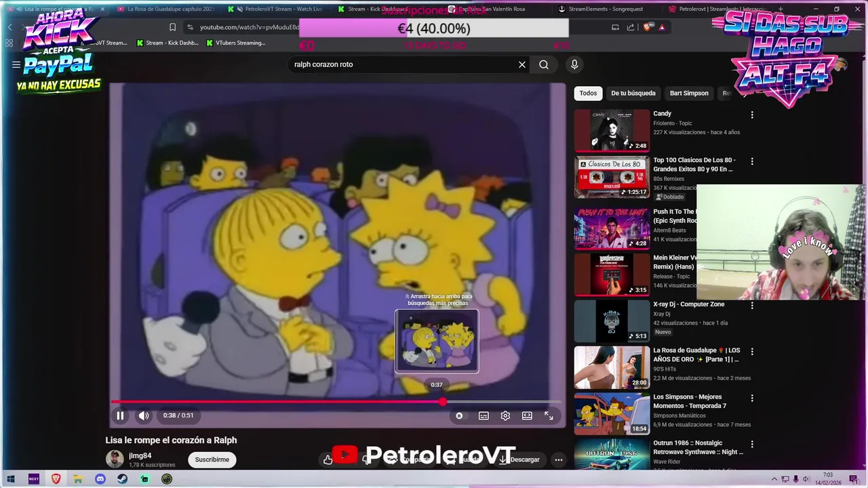Open YouTube hamburger guide menu
Image resolution: width=868 pixels, height=488 pixels.
click(16, 64)
